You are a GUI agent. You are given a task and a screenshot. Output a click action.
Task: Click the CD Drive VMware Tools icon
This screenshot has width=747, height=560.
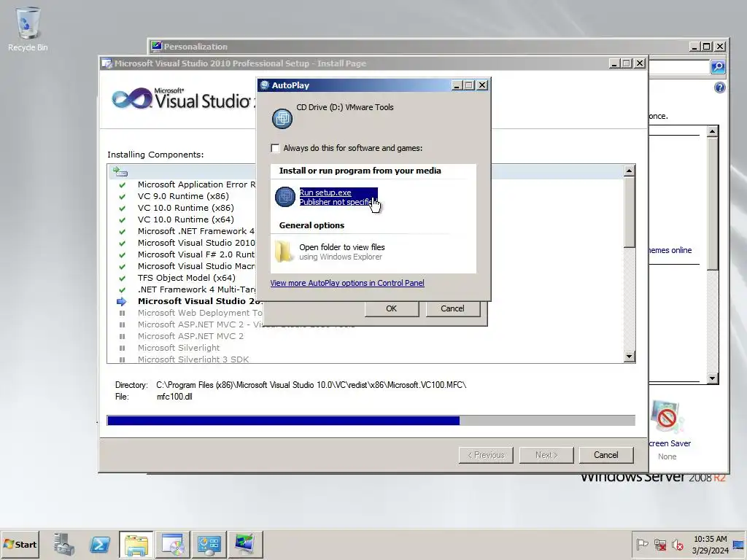click(x=282, y=118)
